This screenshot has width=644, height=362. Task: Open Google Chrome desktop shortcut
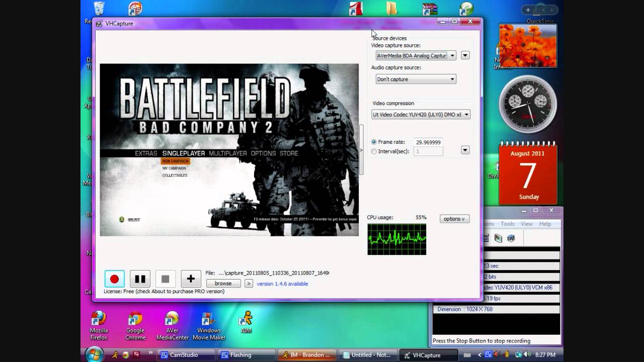coord(135,326)
